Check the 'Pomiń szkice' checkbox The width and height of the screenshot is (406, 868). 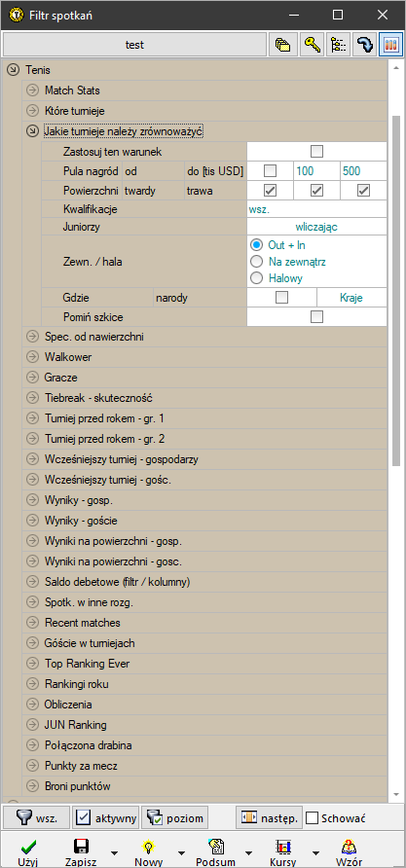coord(316,316)
